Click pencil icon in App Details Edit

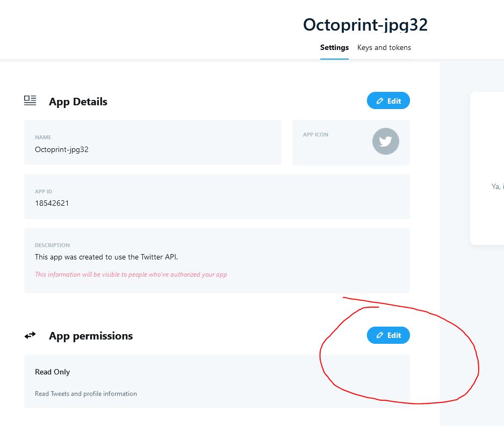(x=379, y=101)
